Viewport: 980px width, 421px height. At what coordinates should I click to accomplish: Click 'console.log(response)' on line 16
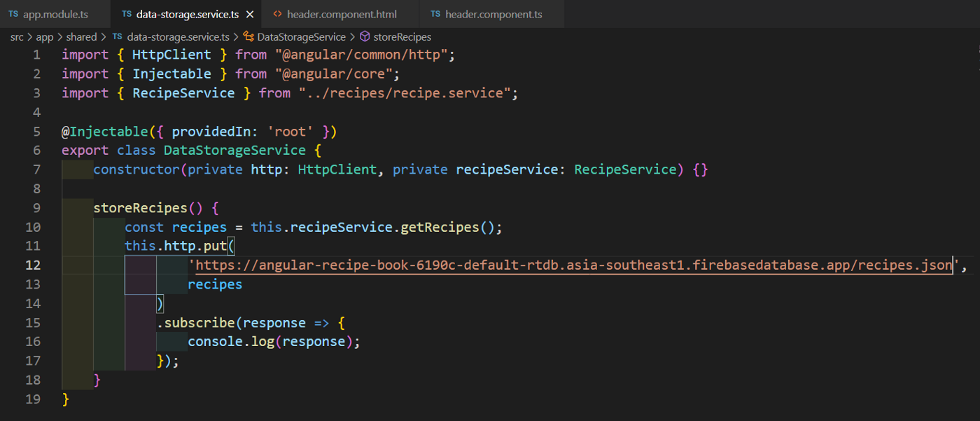(x=269, y=342)
